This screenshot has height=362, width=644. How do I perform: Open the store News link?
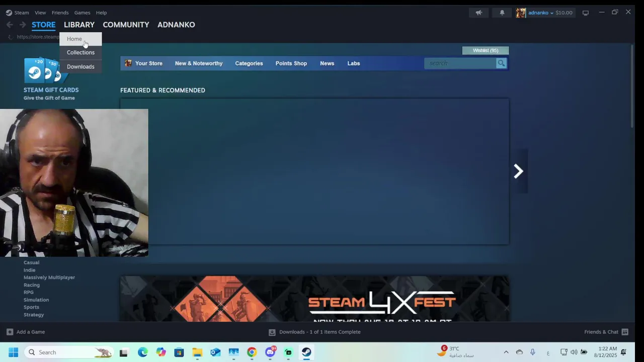click(327, 63)
